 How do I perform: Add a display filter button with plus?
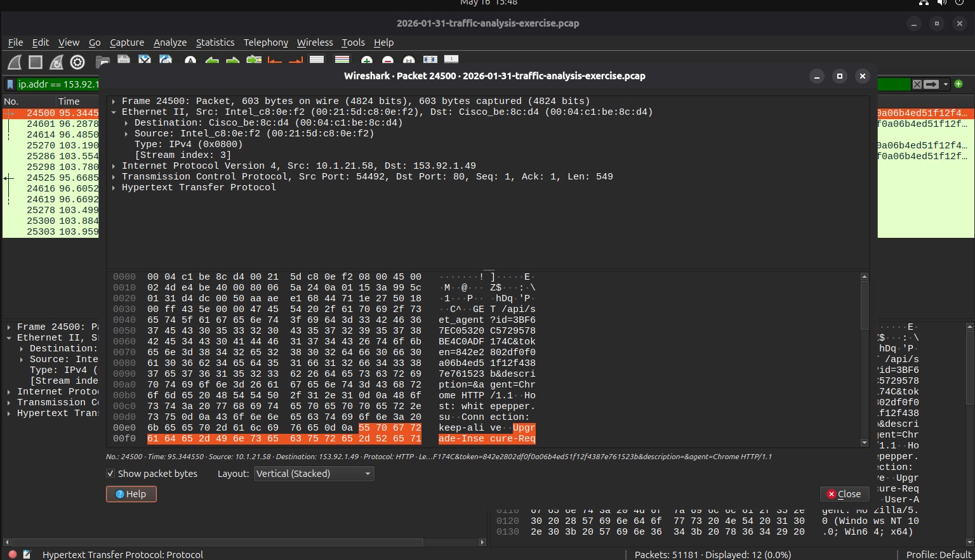(x=958, y=84)
